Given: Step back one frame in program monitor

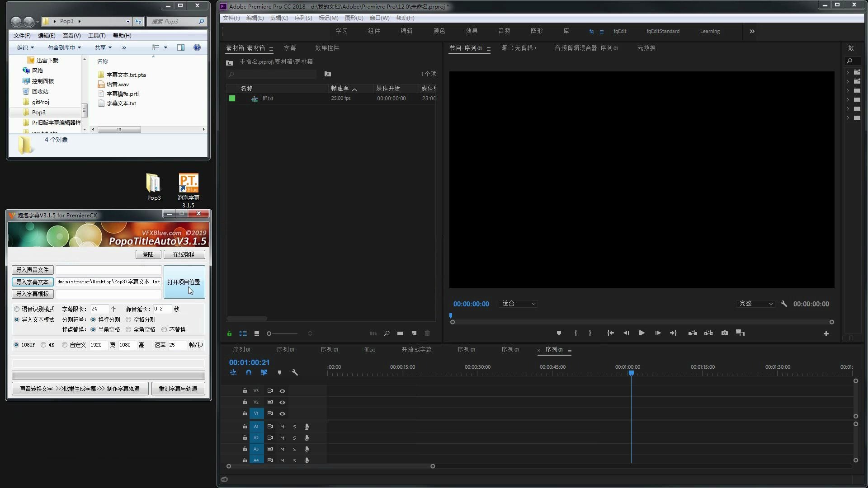Looking at the screenshot, I should tap(626, 333).
